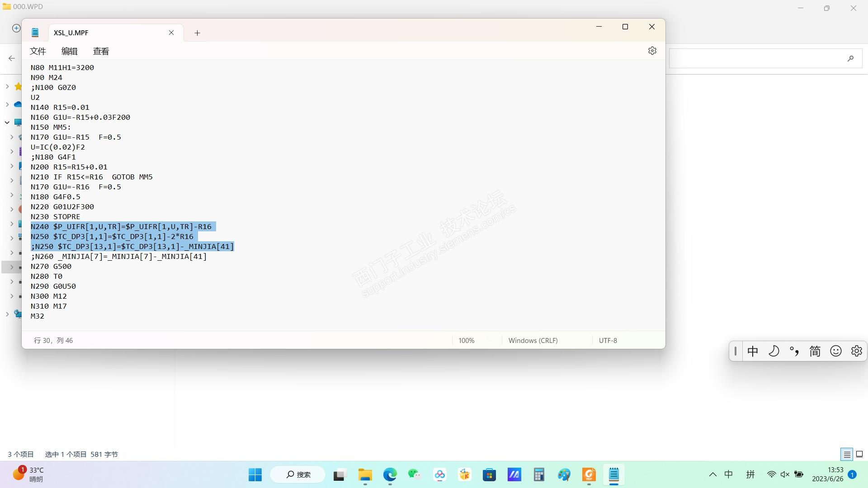Open IME toolbar settings gear
This screenshot has width=868, height=488.
[x=856, y=351]
